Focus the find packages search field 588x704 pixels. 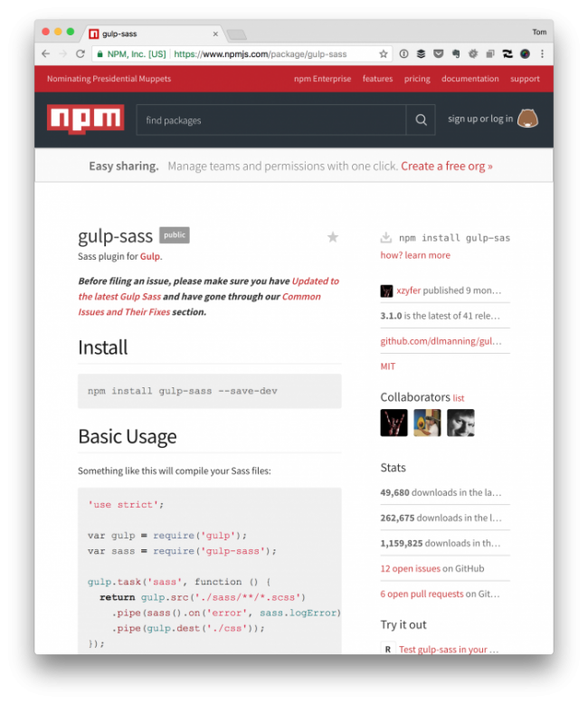[x=271, y=119]
